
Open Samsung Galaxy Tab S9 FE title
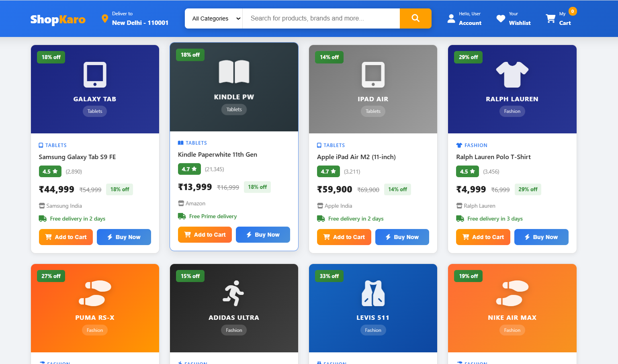coord(77,157)
